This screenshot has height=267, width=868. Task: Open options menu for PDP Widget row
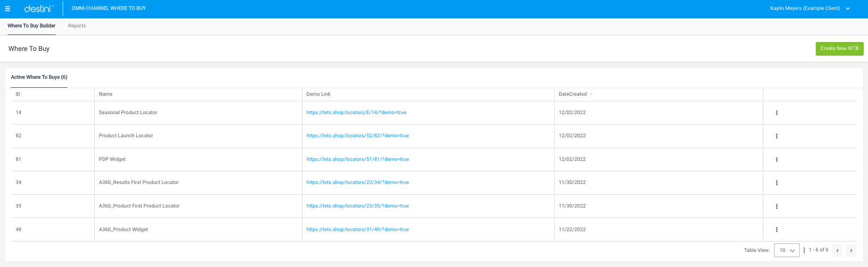tap(777, 159)
